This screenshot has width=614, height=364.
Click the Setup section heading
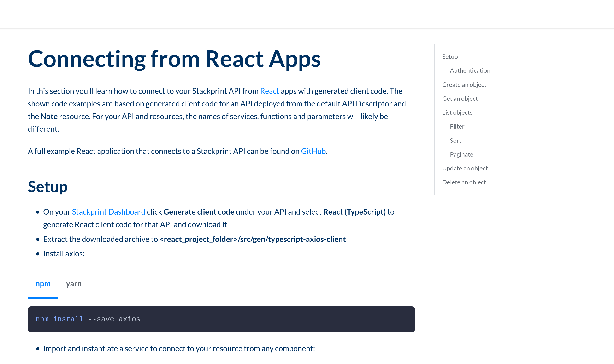tap(47, 187)
